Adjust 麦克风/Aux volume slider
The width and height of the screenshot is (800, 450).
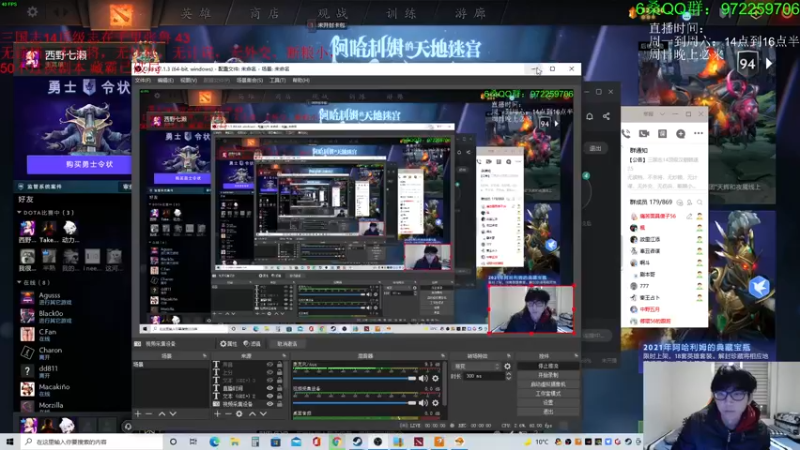coord(355,379)
